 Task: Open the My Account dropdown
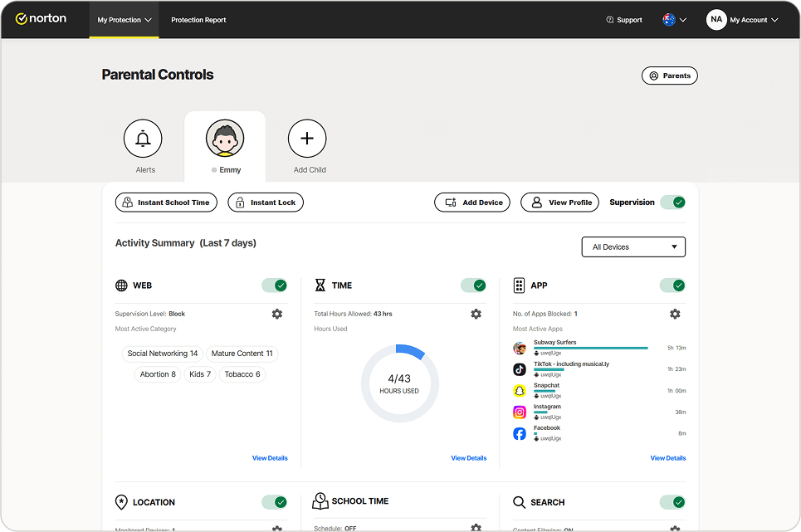(x=743, y=20)
